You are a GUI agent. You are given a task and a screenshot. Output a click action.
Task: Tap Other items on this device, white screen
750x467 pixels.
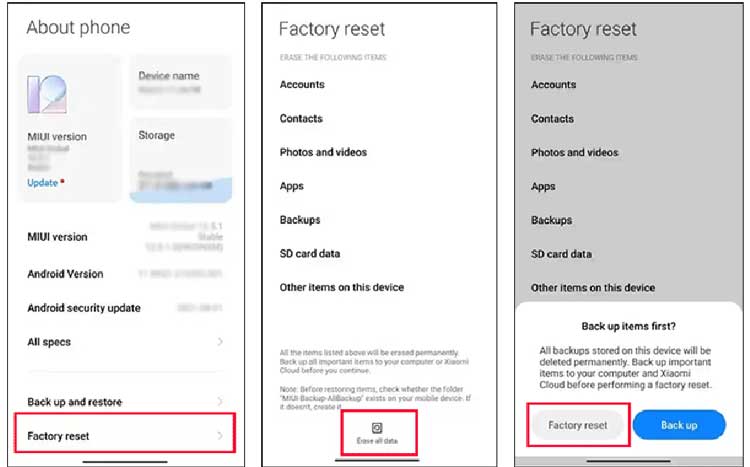[x=342, y=287]
